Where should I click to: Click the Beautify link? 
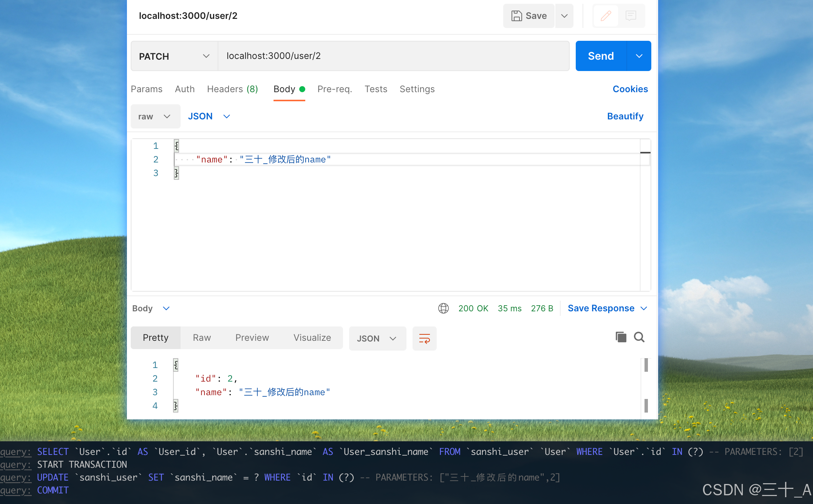[625, 116]
